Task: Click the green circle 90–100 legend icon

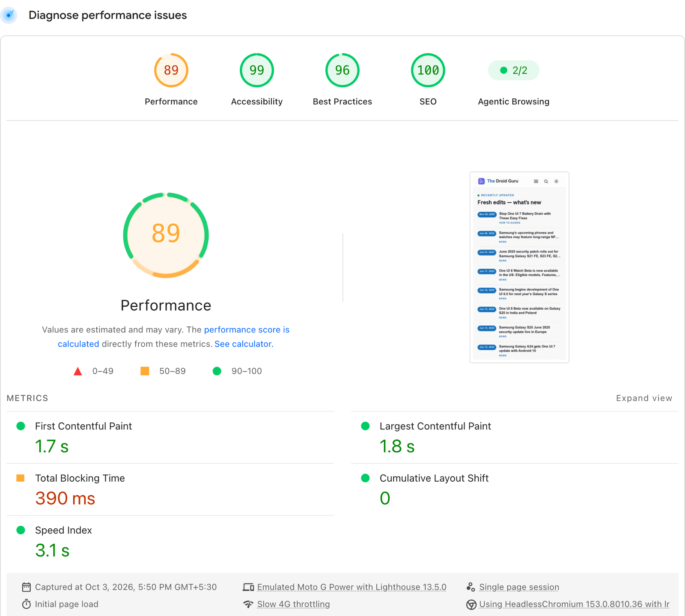Action: (x=217, y=371)
